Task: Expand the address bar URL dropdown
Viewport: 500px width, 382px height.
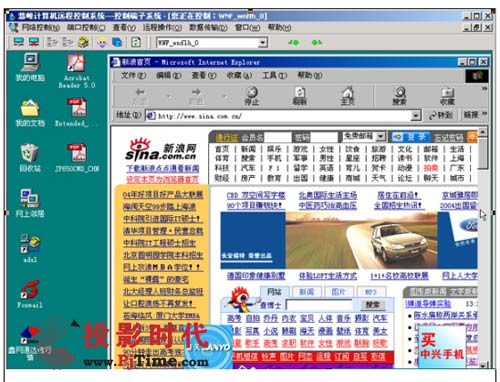Action: click(x=415, y=116)
